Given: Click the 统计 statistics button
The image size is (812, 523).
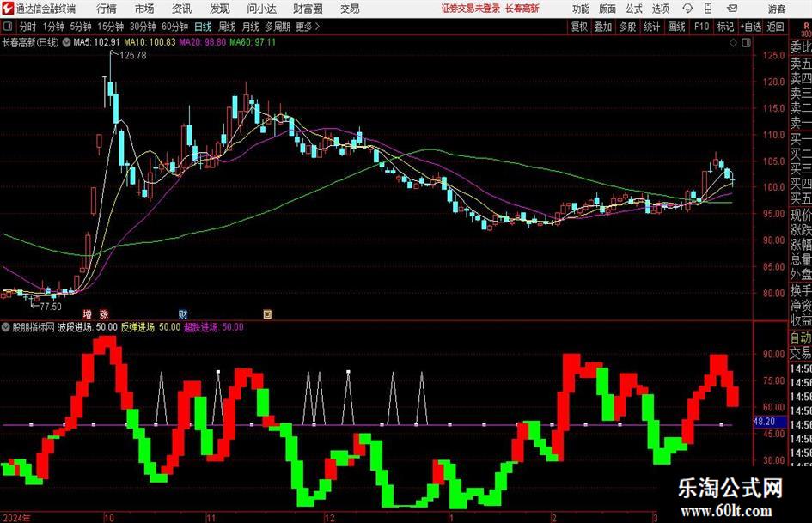Looking at the screenshot, I should [x=651, y=27].
